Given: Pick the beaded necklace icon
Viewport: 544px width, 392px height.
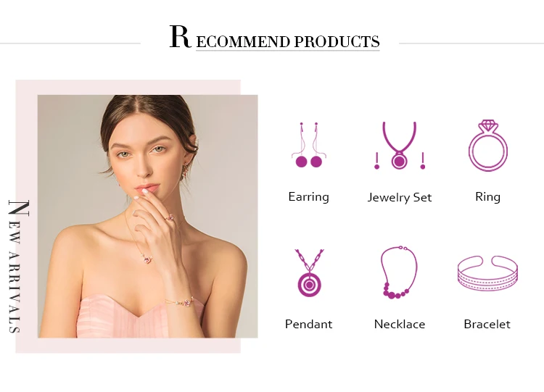Looking at the screenshot, I should [x=399, y=272].
